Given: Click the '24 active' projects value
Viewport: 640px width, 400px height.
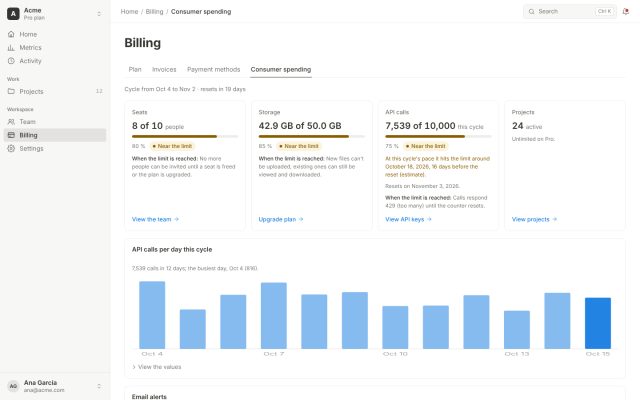Looking at the screenshot, I should tap(527, 126).
